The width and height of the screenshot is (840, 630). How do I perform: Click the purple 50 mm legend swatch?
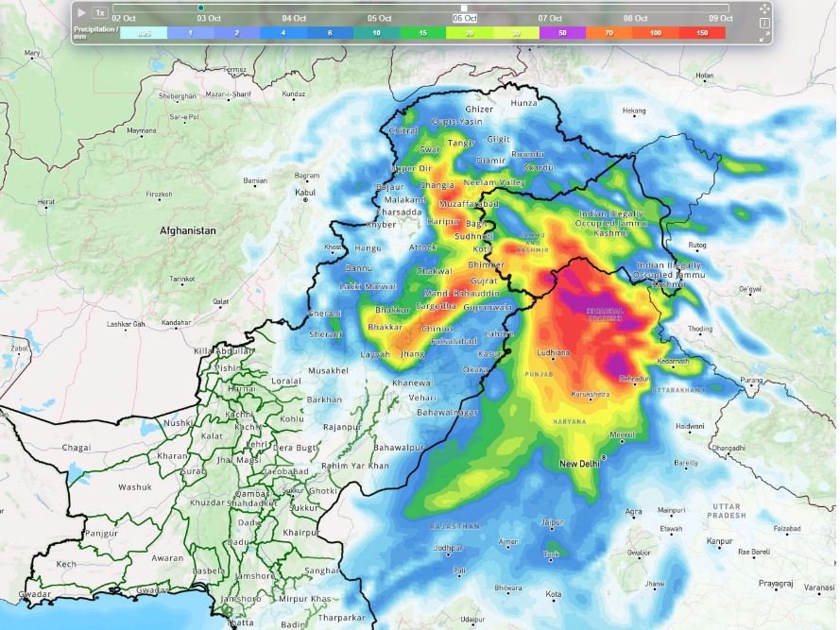(562, 33)
